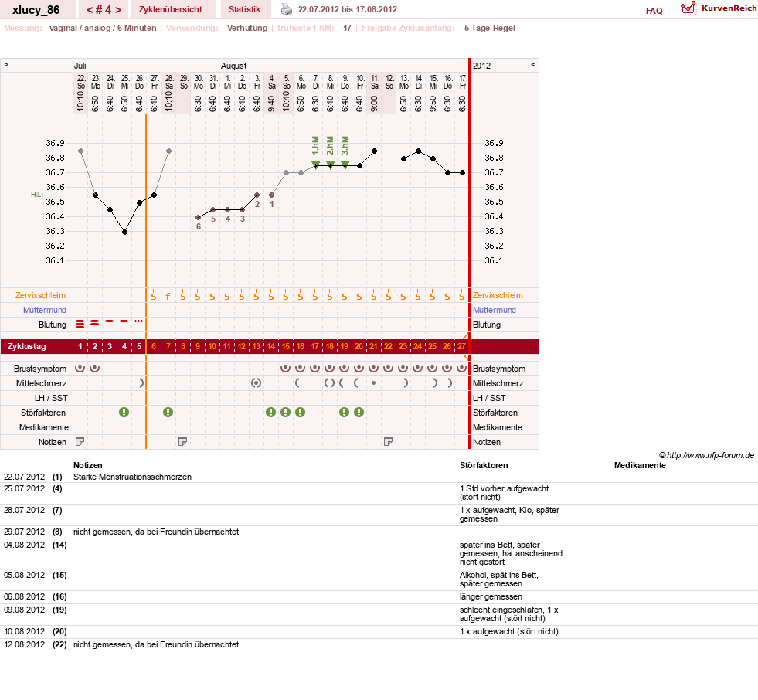Click the temperature point on 11 August
Viewport: 758px width, 700px height.
(x=374, y=151)
